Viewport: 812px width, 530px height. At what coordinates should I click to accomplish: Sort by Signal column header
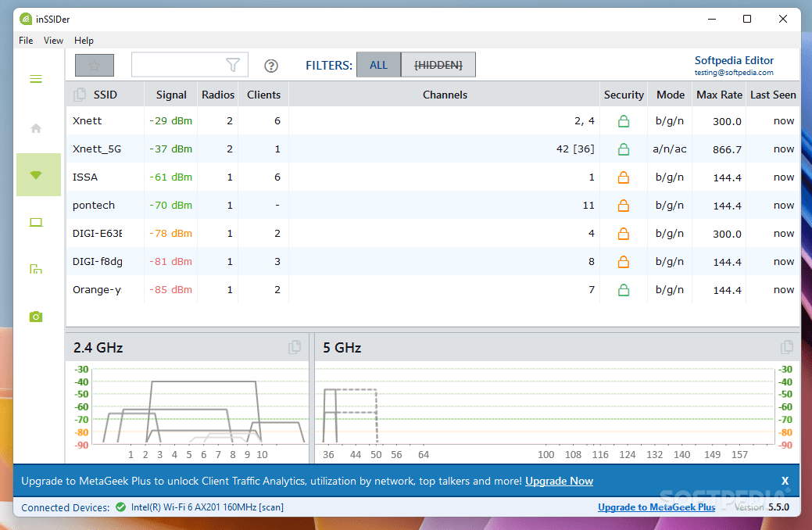(x=171, y=95)
